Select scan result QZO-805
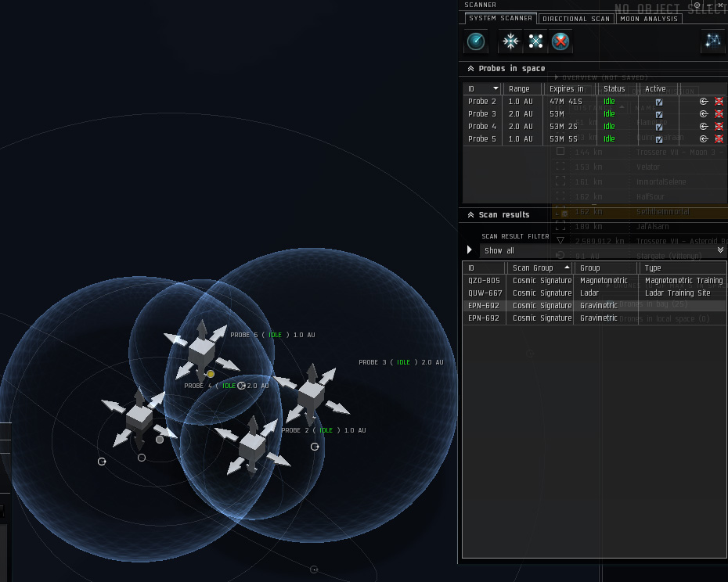728x582 pixels. coord(594,280)
